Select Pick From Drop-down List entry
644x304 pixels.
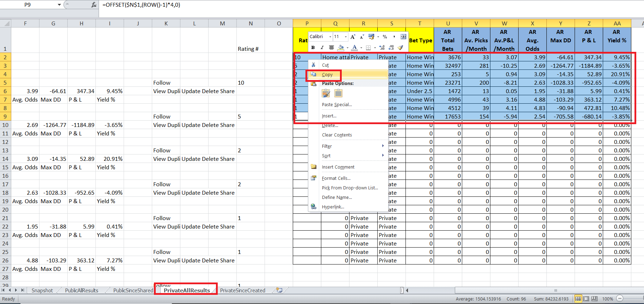click(x=348, y=188)
